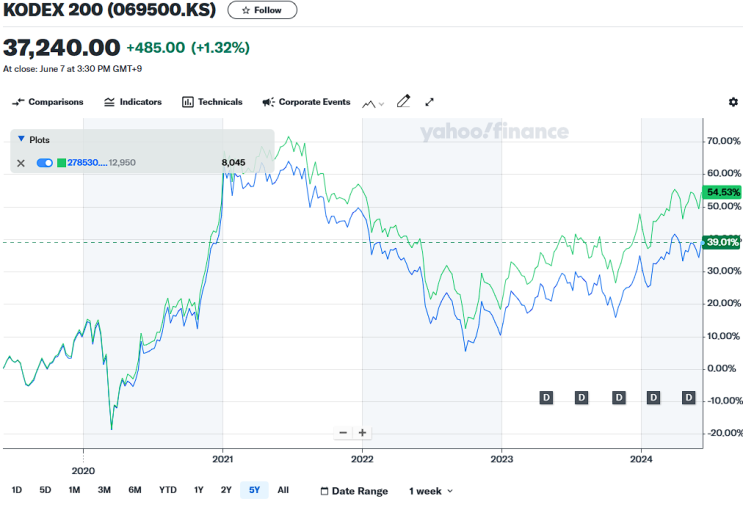Open the Corporate Events menu
The width and height of the screenshot is (743, 507).
tap(306, 102)
